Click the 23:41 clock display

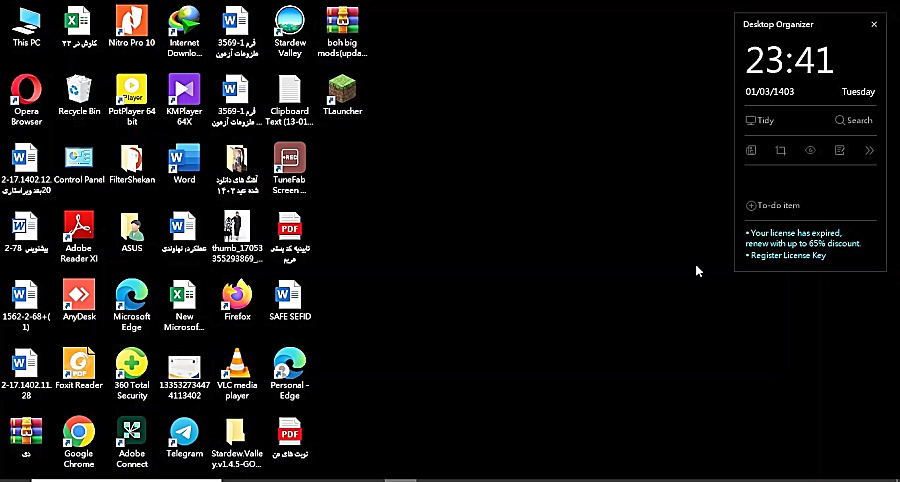coord(789,60)
